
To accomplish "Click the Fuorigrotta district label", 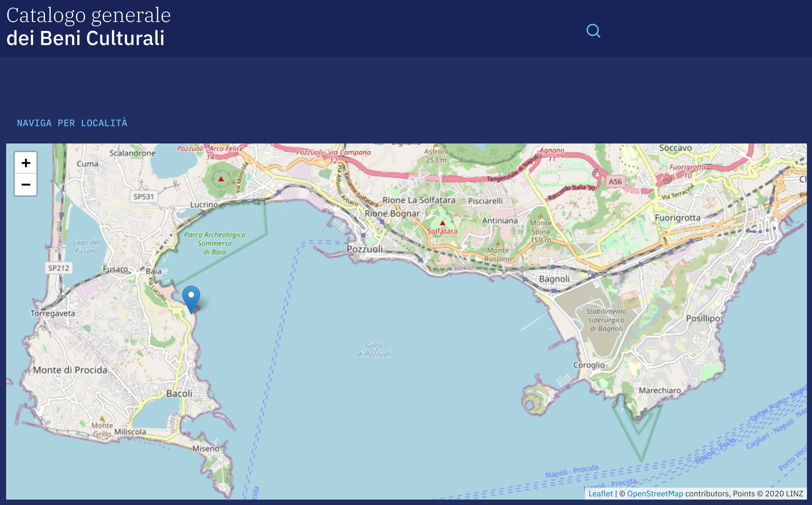I will click(x=677, y=218).
